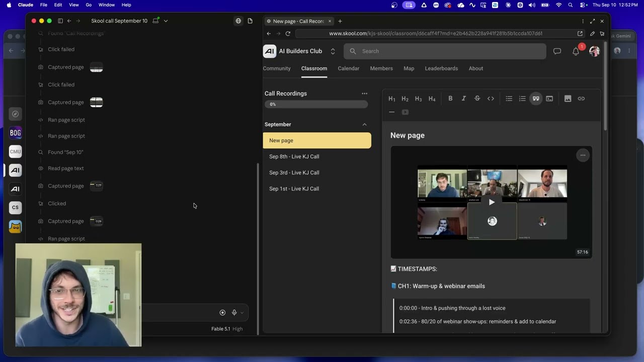Toggle the globe browser pane button
The width and height of the screenshot is (644, 362).
[238, 21]
